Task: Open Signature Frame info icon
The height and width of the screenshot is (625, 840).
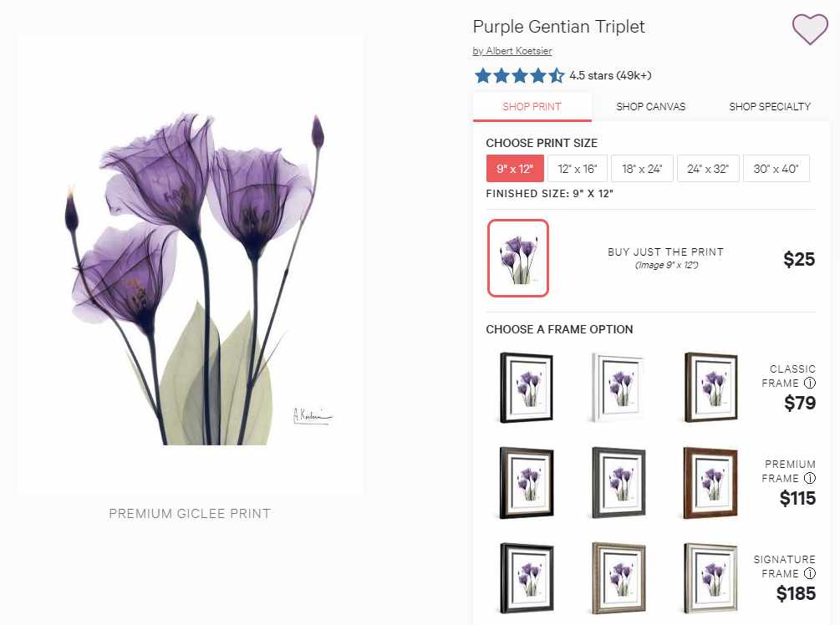Action: (x=810, y=573)
